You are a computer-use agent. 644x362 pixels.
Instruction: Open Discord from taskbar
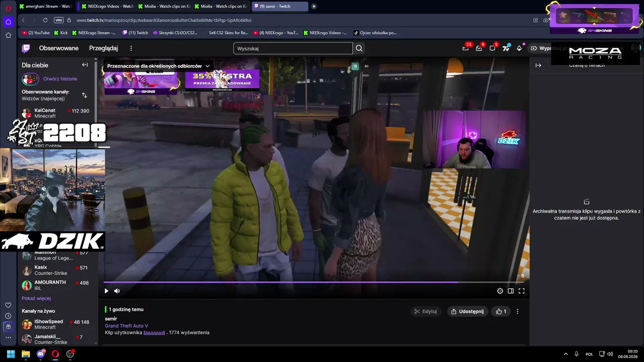41,354
